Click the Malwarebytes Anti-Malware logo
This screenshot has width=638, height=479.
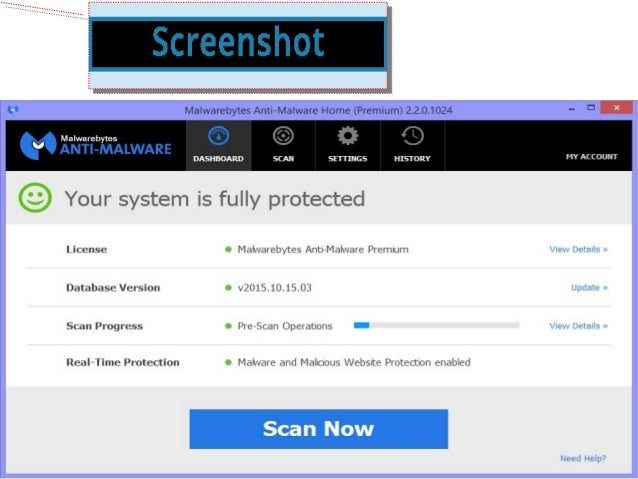pyautogui.click(x=96, y=145)
